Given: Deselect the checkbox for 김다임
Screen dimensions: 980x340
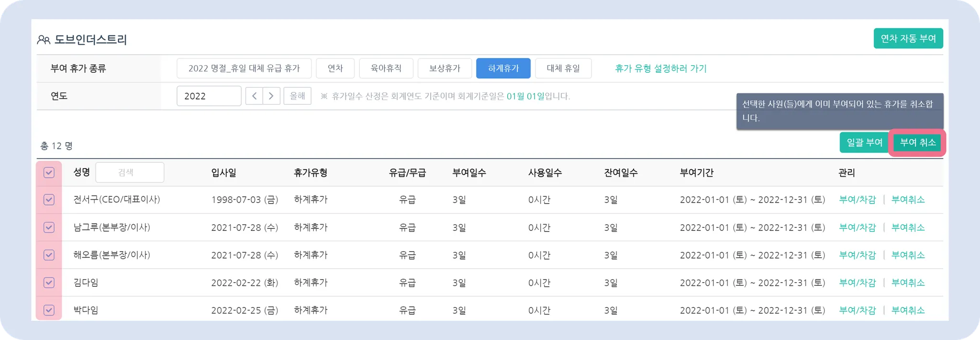Looking at the screenshot, I should pos(49,283).
